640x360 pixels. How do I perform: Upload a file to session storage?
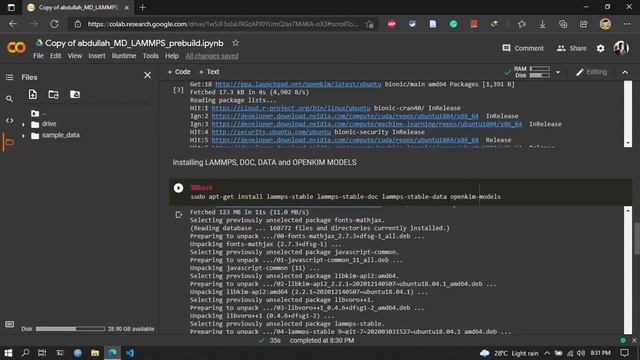pyautogui.click(x=33, y=95)
